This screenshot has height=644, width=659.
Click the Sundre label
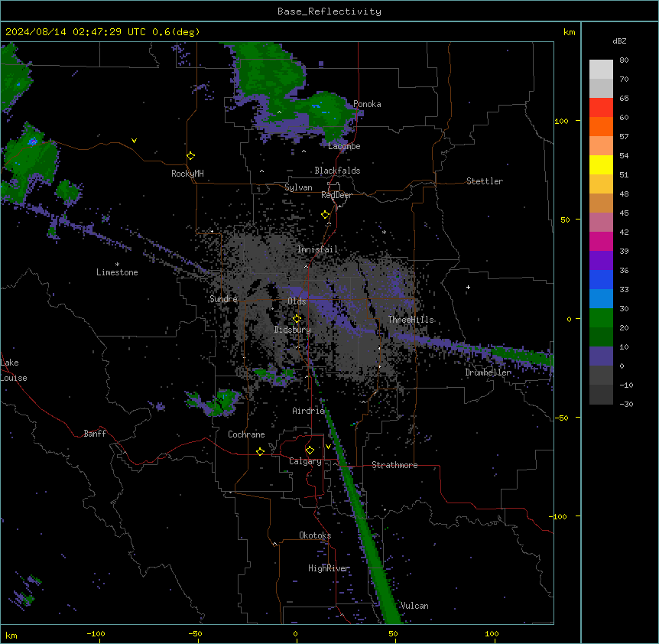[223, 299]
